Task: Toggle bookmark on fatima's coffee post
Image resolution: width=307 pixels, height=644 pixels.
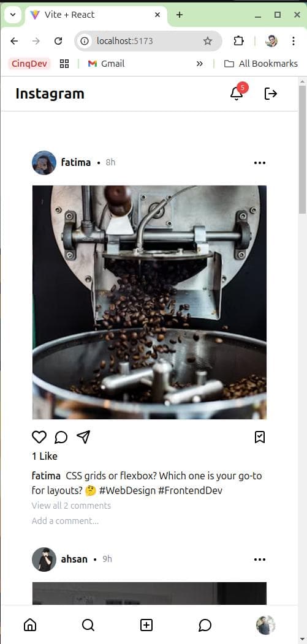Action: pos(260,437)
